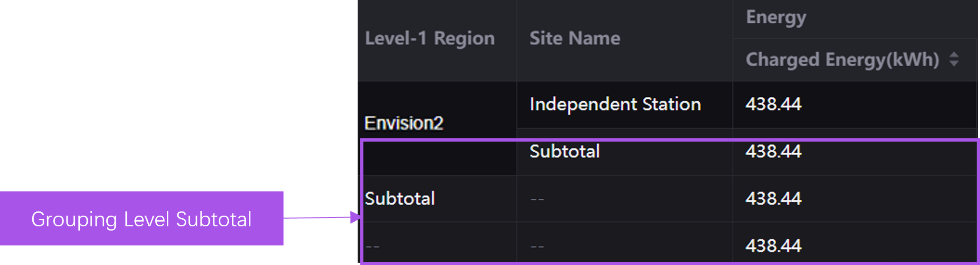Select the Envision2 region cell
980x265 pixels.
pos(404,123)
